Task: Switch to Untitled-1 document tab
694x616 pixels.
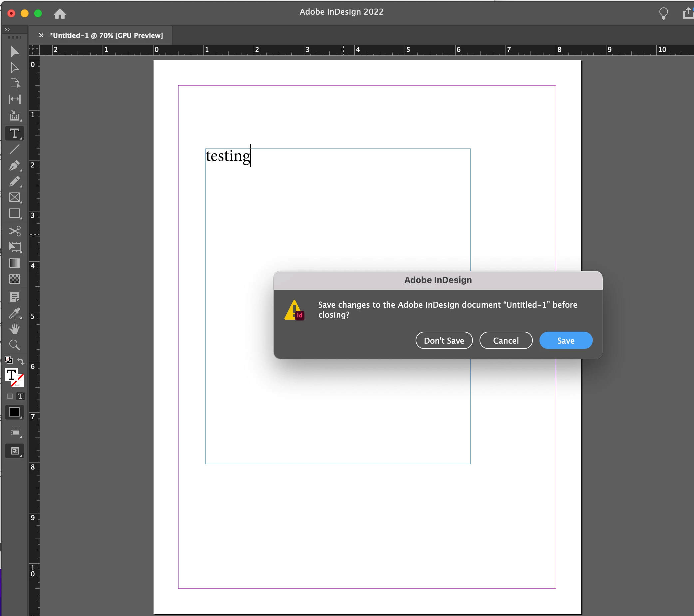Action: pos(106,35)
